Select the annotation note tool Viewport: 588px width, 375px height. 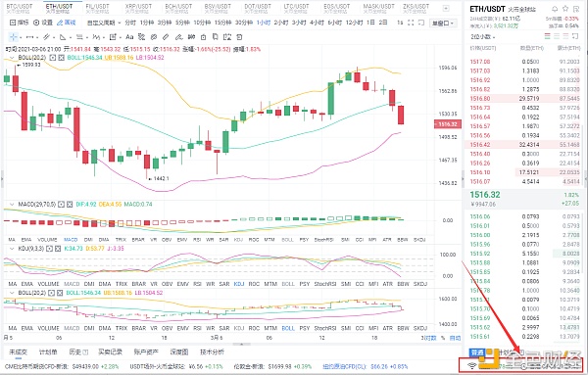coord(113,37)
